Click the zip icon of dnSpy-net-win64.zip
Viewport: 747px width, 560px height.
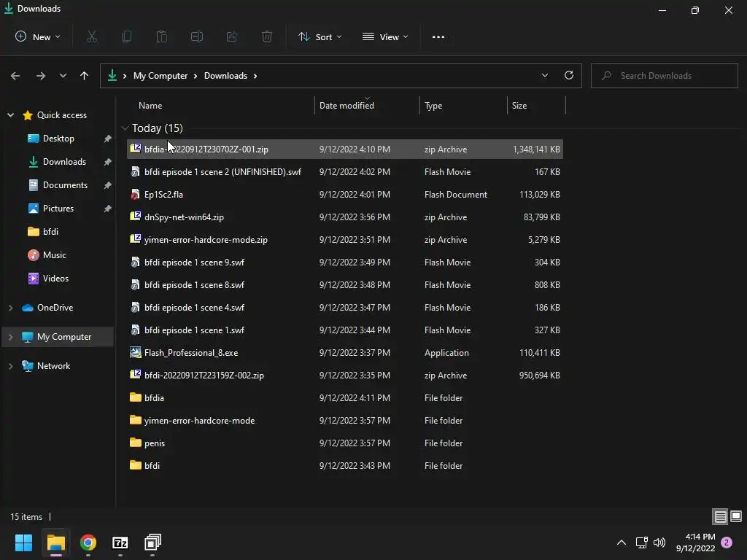[x=135, y=216]
